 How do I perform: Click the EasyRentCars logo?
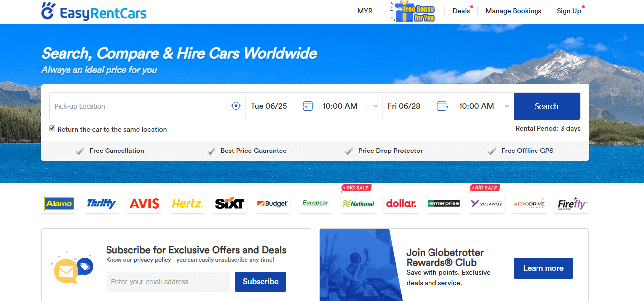pyautogui.click(x=94, y=11)
